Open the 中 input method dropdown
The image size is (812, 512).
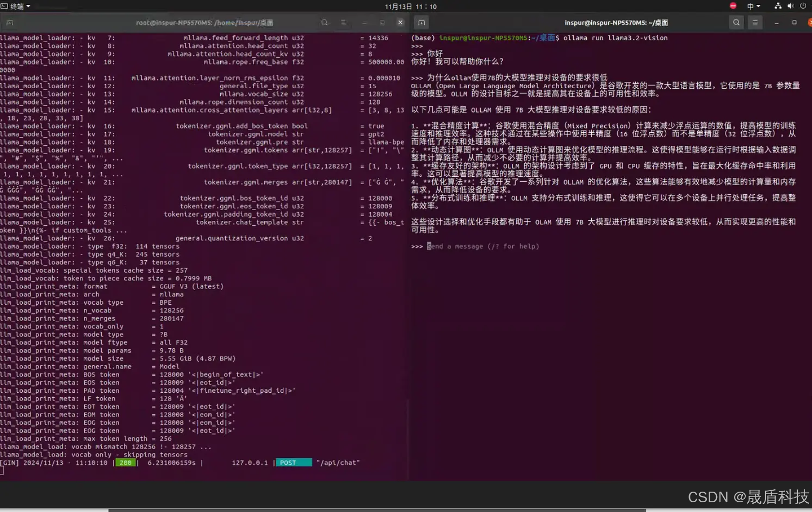click(x=753, y=6)
